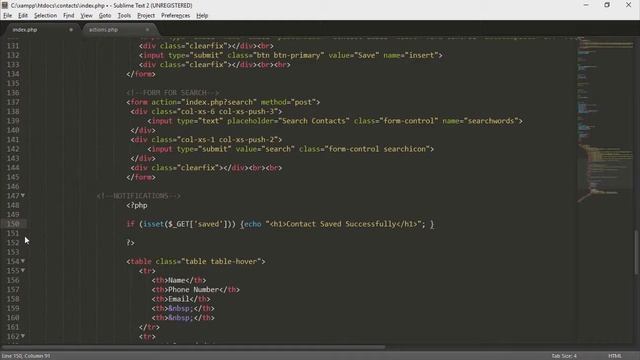640x360 pixels.
Task: Click line number 150 in the gutter
Action: pos(13,224)
